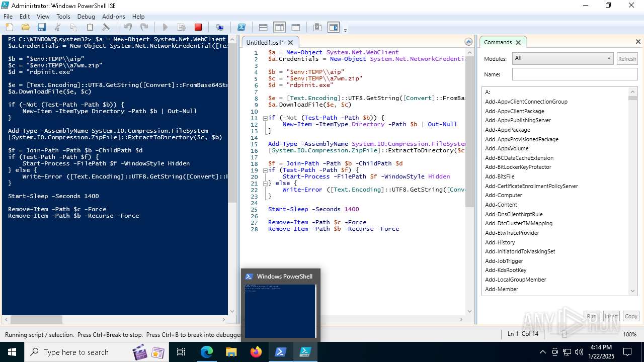Select Add-Member in the commands list
Viewport: 644px width, 362px height.
click(x=502, y=289)
